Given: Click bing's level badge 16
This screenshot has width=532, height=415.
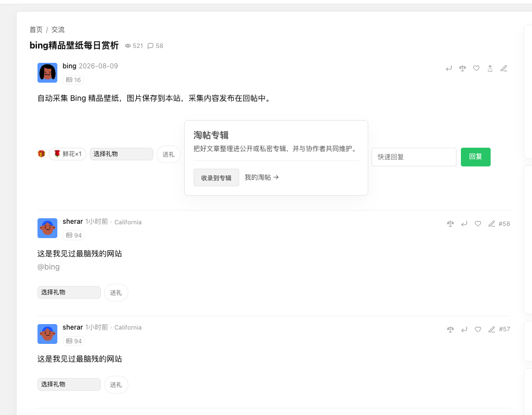Looking at the screenshot, I should click(x=73, y=80).
